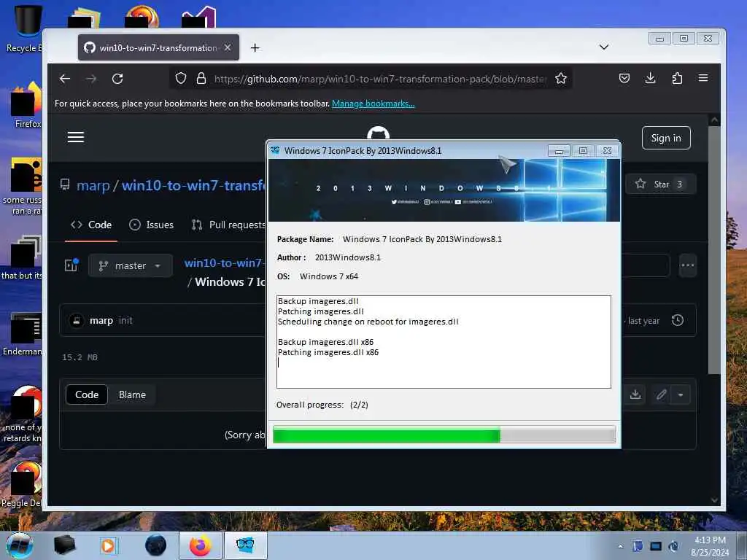The height and width of the screenshot is (560, 747).
Task: Star the repository
Action: coord(660,184)
